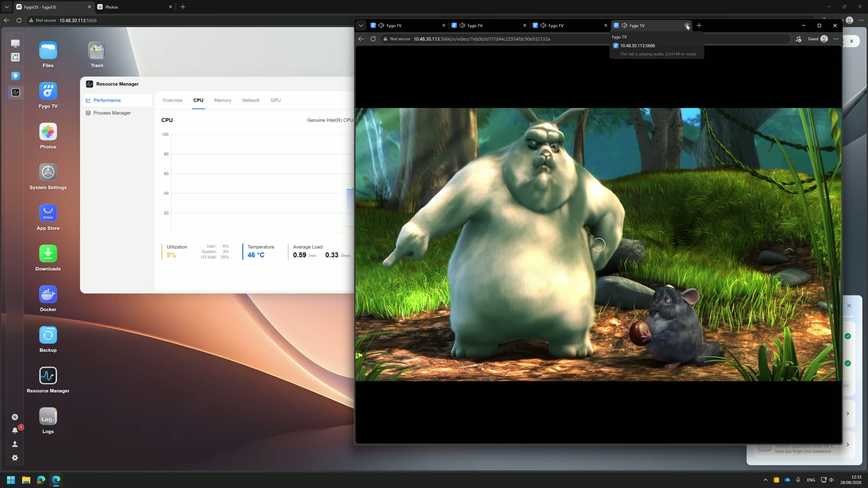868x488 pixels.
Task: Expand the password reset row arrow
Action: (848, 445)
